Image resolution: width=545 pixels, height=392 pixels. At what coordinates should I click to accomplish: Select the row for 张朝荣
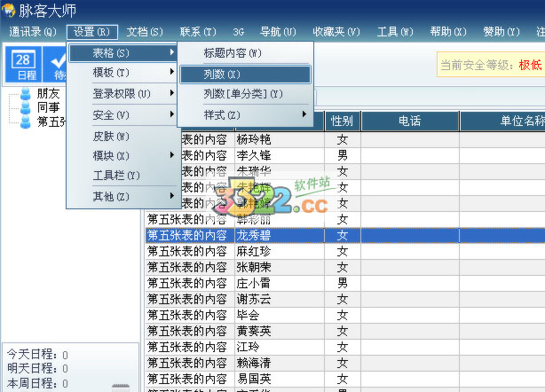pos(344,267)
